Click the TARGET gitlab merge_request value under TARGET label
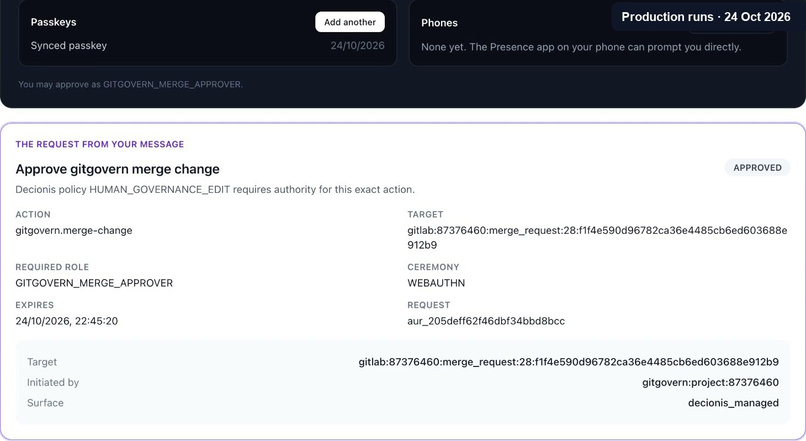Viewport: 806px width, 441px height. [597, 237]
